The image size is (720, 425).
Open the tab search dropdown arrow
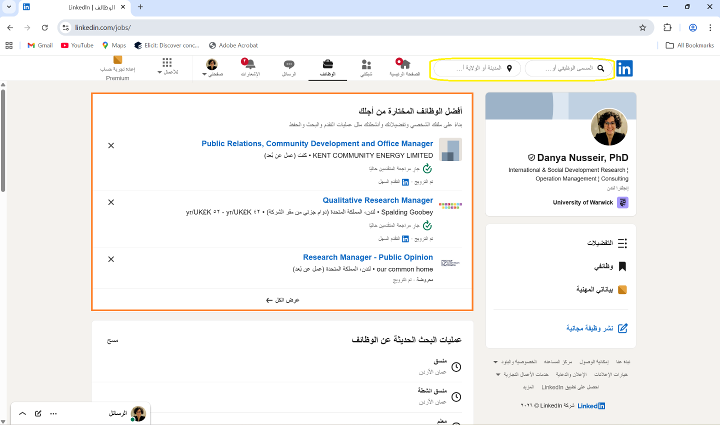pyautogui.click(x=9, y=7)
